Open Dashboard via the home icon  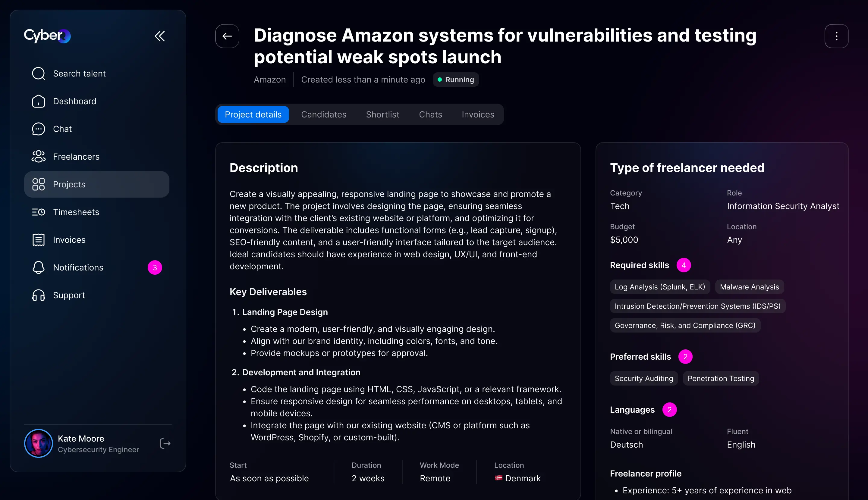39,101
